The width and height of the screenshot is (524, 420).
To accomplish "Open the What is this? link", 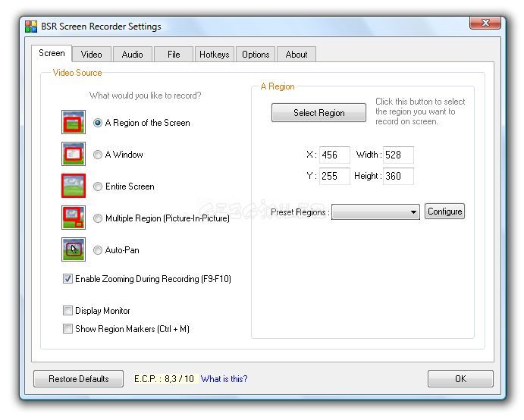I will point(224,379).
